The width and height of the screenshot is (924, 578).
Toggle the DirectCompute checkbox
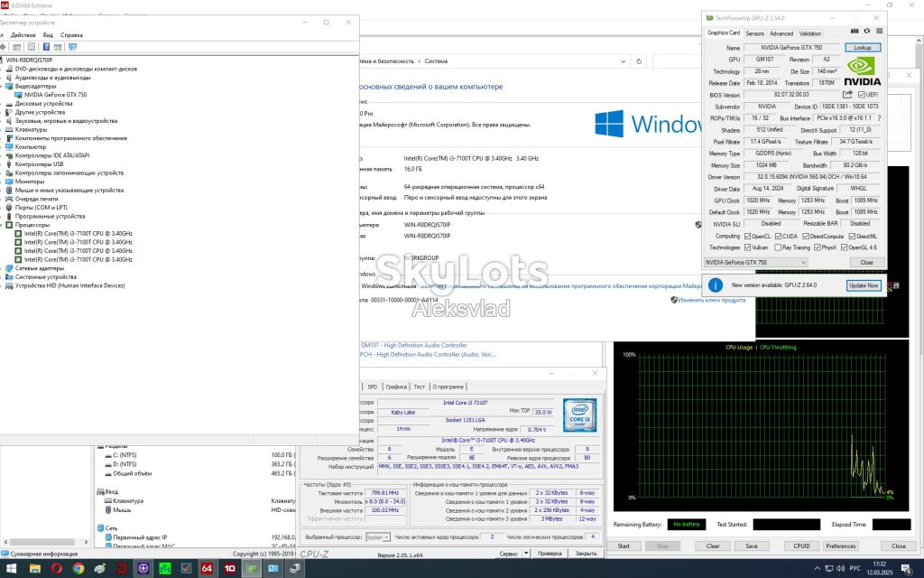click(806, 236)
